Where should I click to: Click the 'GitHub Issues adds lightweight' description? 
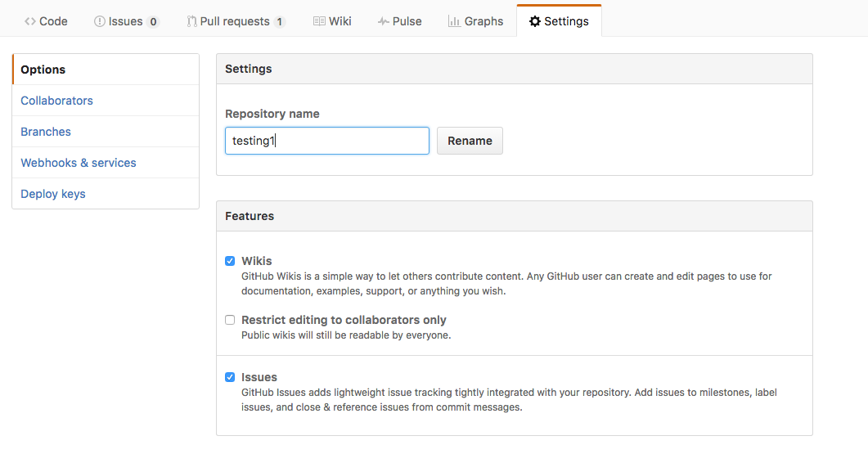(x=510, y=400)
